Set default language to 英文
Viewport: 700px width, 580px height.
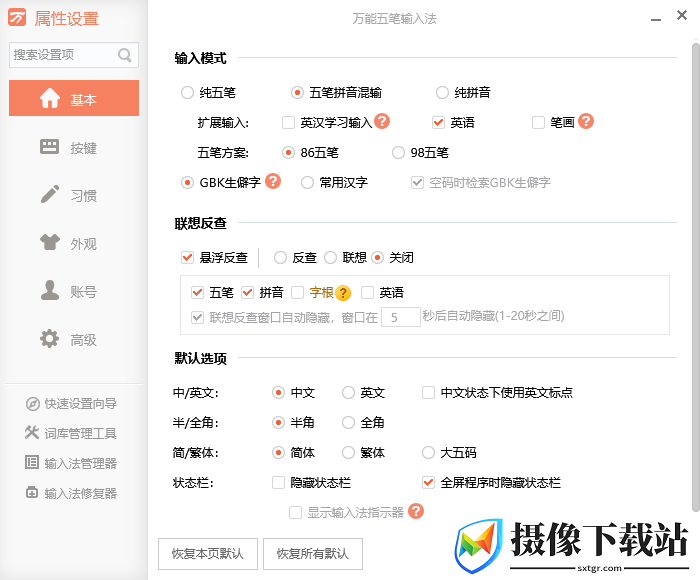[x=348, y=392]
